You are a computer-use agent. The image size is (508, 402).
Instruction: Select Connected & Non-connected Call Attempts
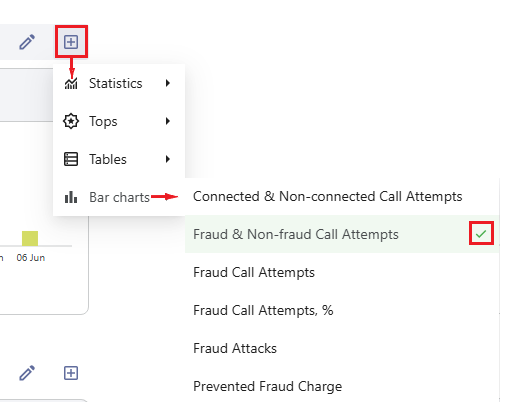point(342,196)
